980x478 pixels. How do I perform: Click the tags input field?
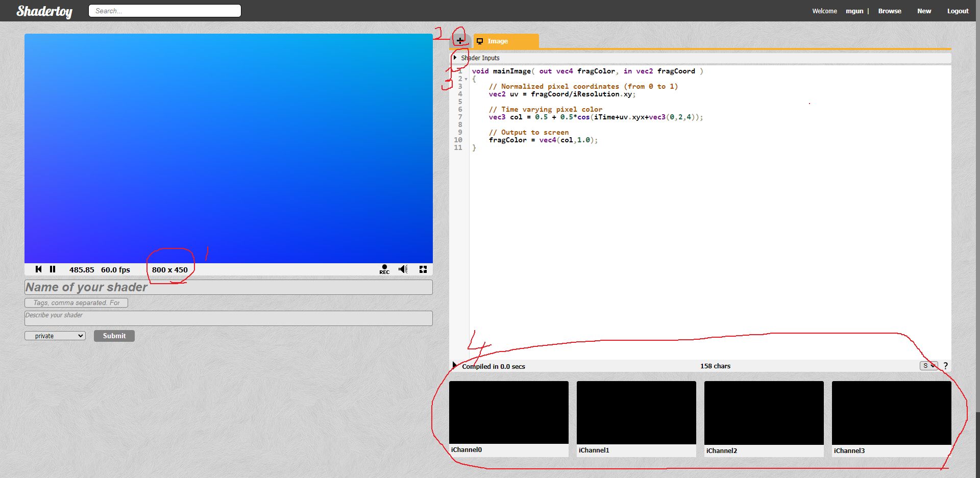77,303
